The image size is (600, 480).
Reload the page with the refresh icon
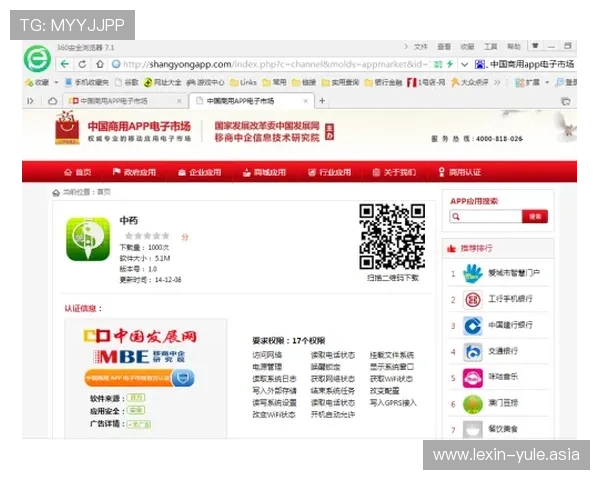tap(82, 64)
